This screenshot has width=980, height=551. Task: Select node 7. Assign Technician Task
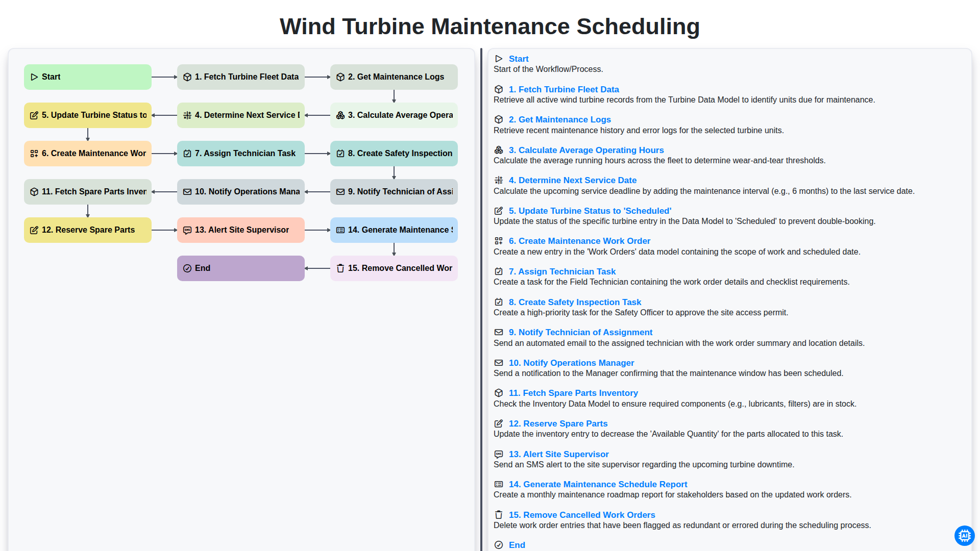[241, 154]
